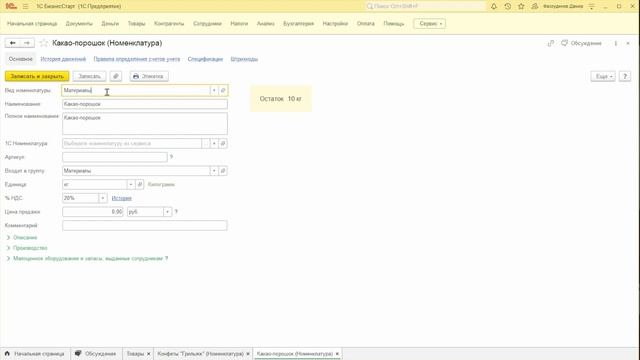
Task: Open help question mark button
Action: 625,76
